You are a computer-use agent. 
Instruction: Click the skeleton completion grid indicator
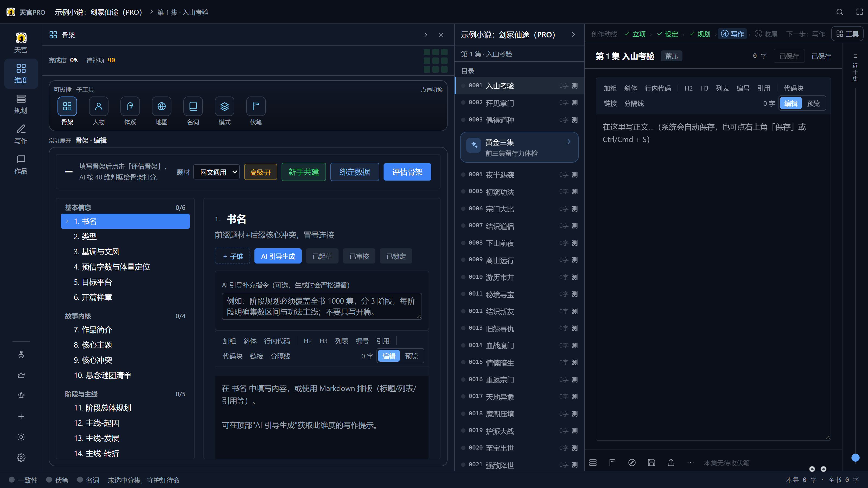435,61
